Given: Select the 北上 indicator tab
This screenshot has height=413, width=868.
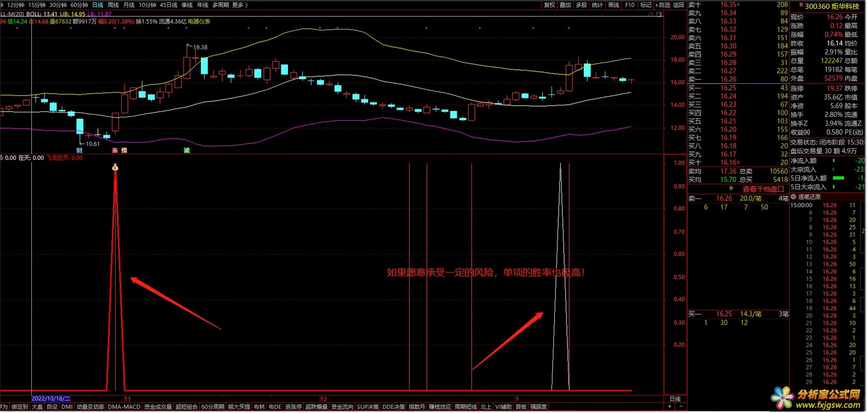Looking at the screenshot, I should 486,407.
